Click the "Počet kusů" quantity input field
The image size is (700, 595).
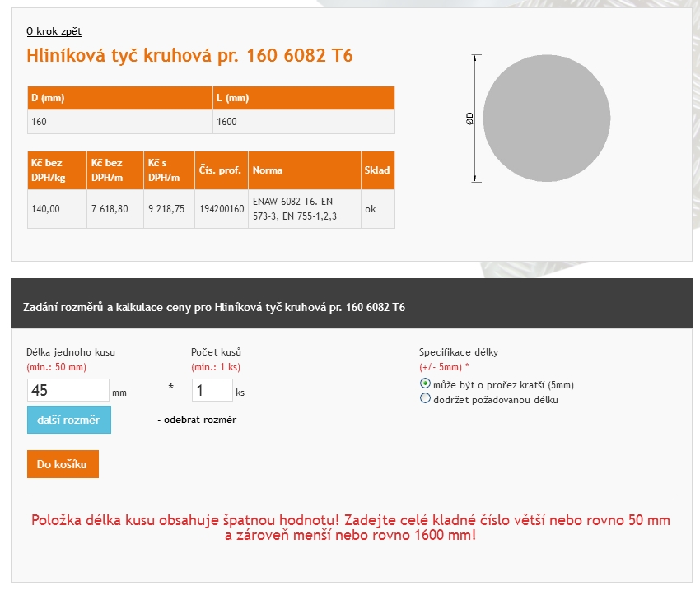tap(212, 391)
